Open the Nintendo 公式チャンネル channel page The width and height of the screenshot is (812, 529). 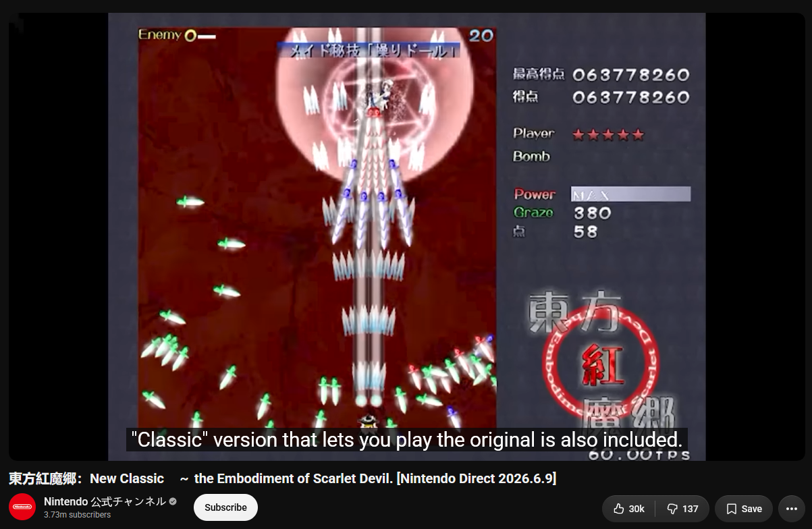click(x=105, y=501)
